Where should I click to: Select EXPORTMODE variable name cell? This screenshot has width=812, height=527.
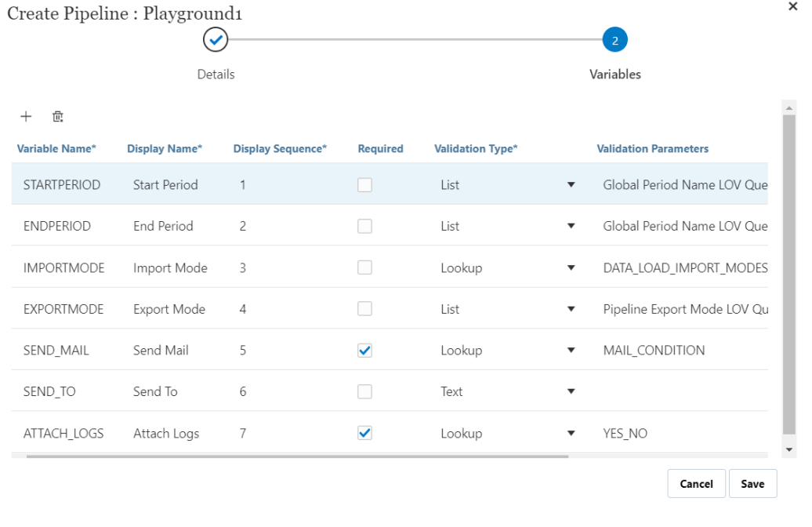coord(63,309)
